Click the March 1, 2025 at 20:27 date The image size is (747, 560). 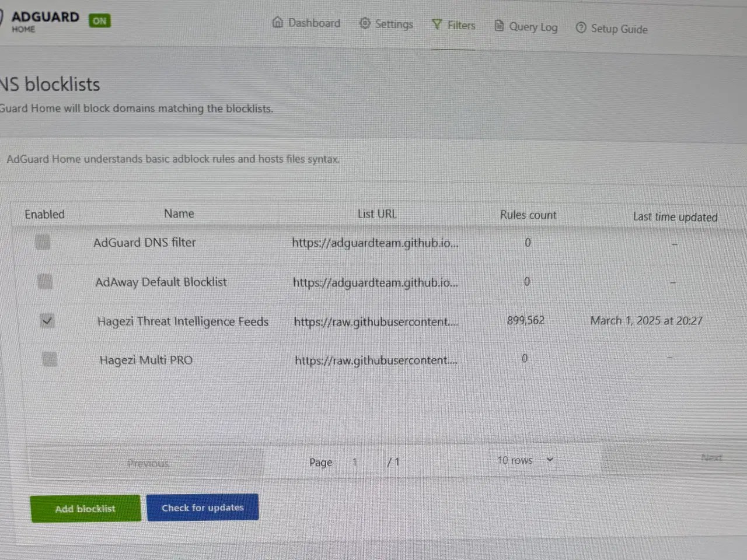click(x=646, y=320)
